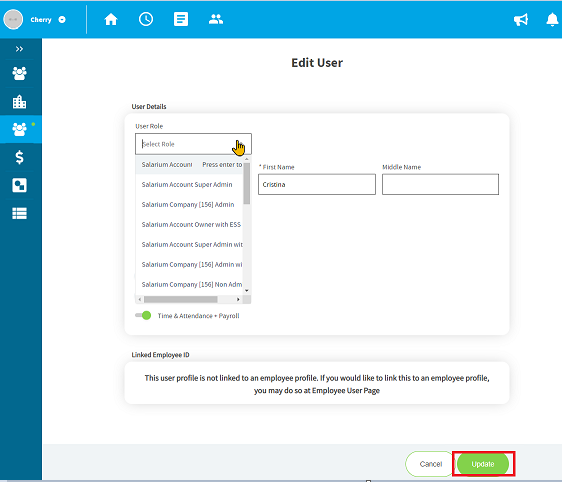The height and width of the screenshot is (482, 562).
Task: Open the clock time tracking icon
Action: [146, 19]
